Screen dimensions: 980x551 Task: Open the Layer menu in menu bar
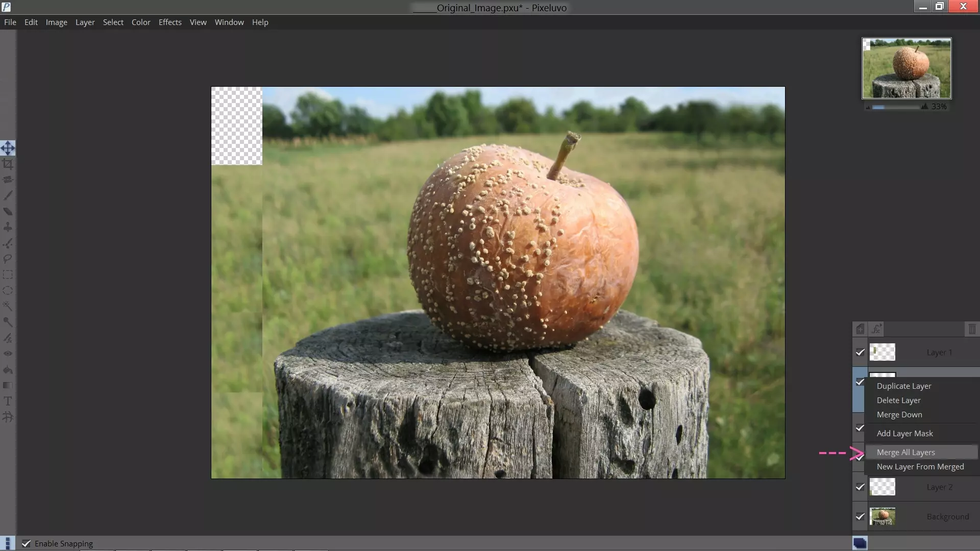(85, 22)
